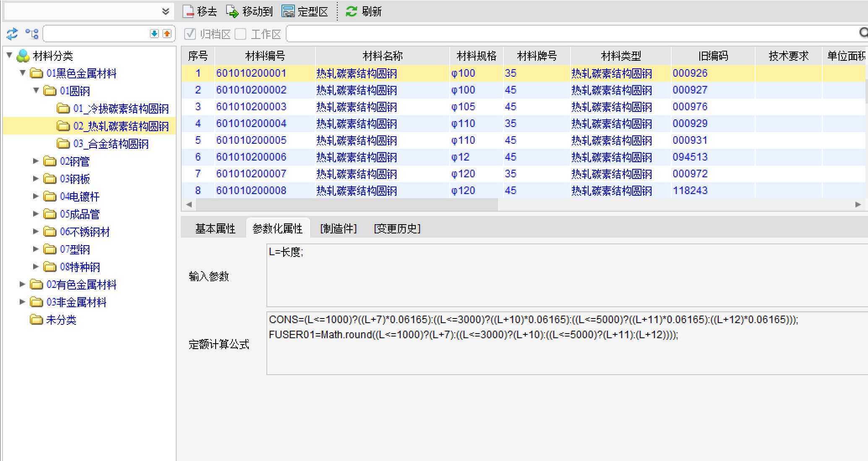Collapse the 01黑色金属材料 tree node
Viewport: 868px width, 461px height.
(23, 73)
